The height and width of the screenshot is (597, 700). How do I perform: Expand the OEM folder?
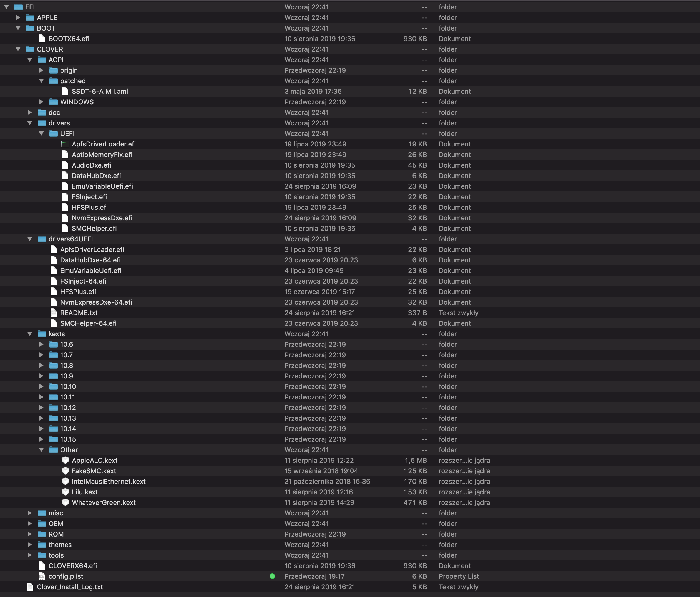(x=30, y=523)
